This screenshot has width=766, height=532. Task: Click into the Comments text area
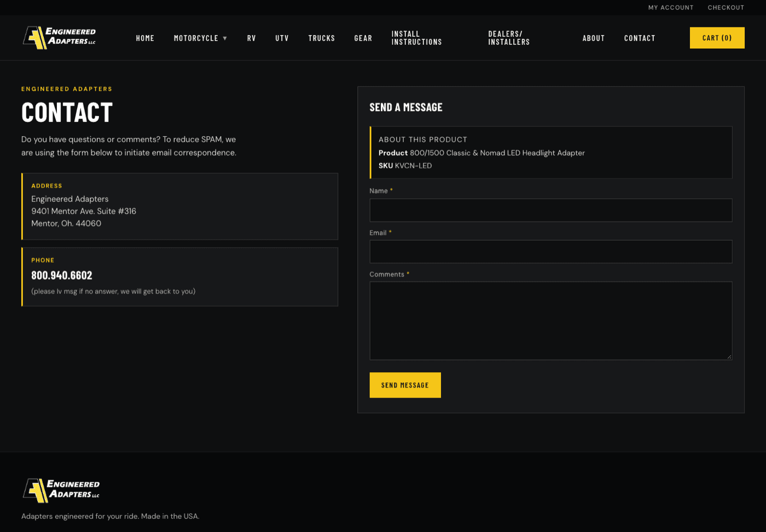point(551,321)
